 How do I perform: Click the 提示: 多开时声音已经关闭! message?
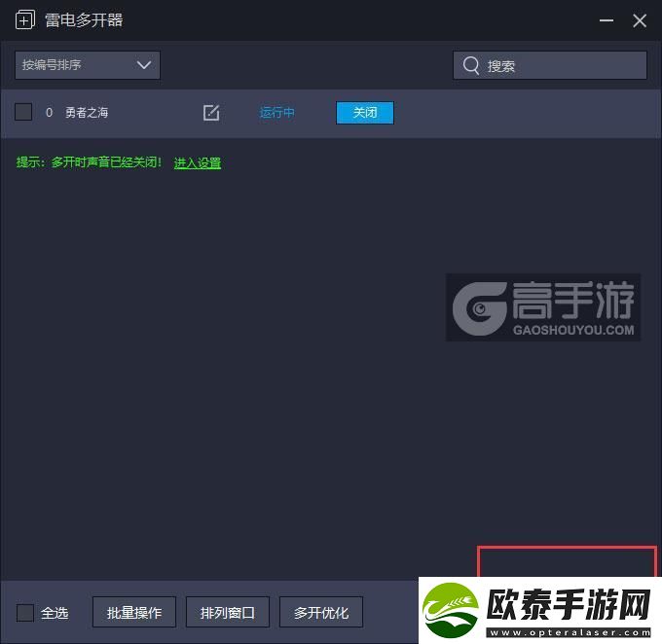pos(89,162)
